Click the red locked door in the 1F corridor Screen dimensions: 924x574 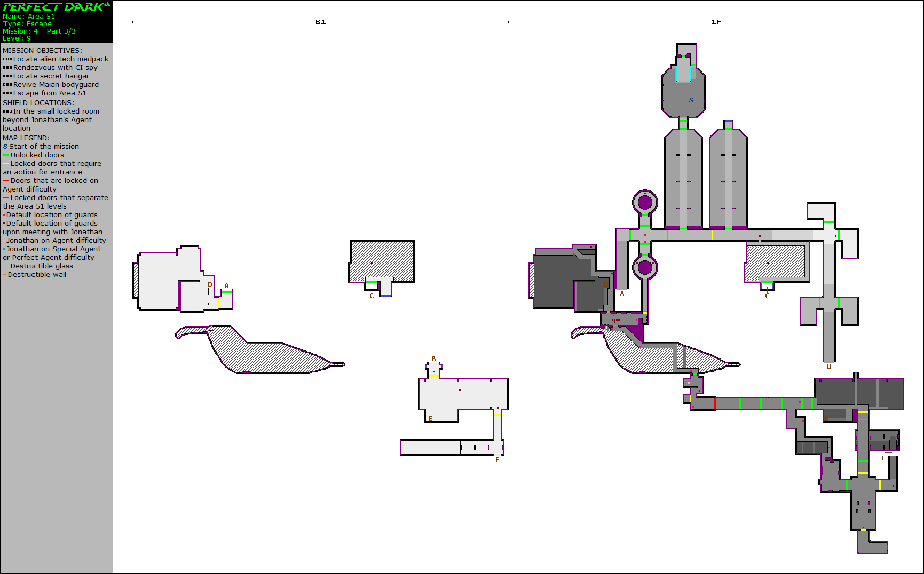click(x=715, y=403)
